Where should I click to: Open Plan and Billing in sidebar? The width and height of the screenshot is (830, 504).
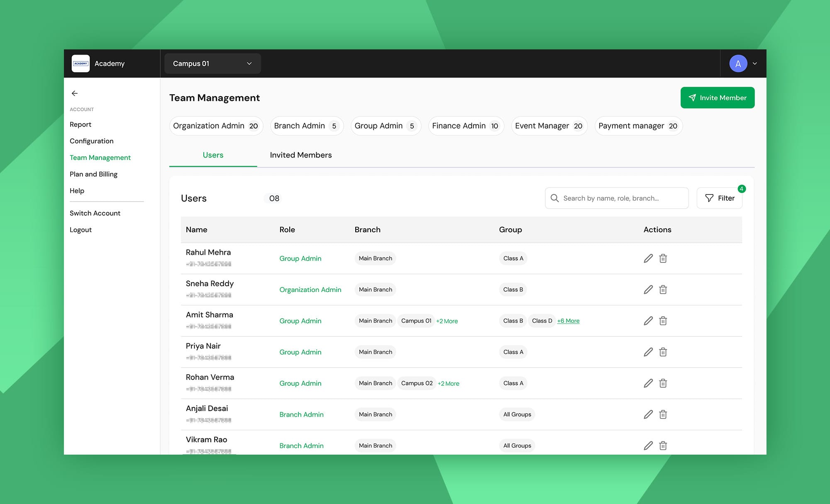[93, 174]
